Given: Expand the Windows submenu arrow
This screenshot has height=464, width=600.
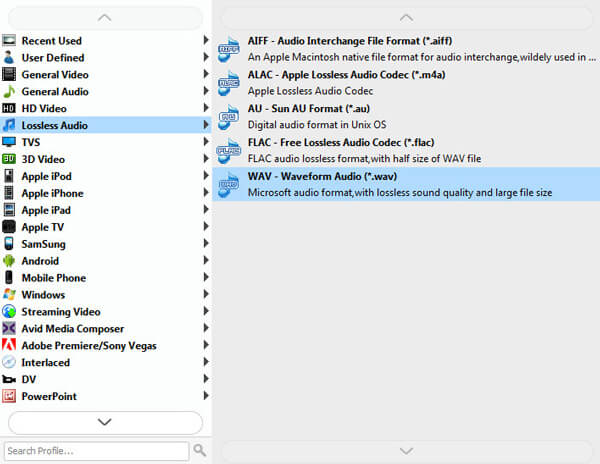Looking at the screenshot, I should pos(205,294).
